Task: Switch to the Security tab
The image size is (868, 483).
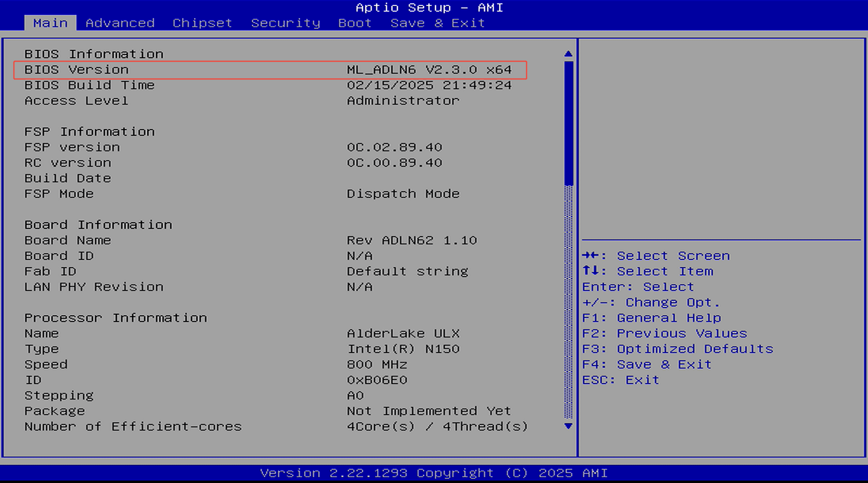Action: pyautogui.click(x=285, y=23)
